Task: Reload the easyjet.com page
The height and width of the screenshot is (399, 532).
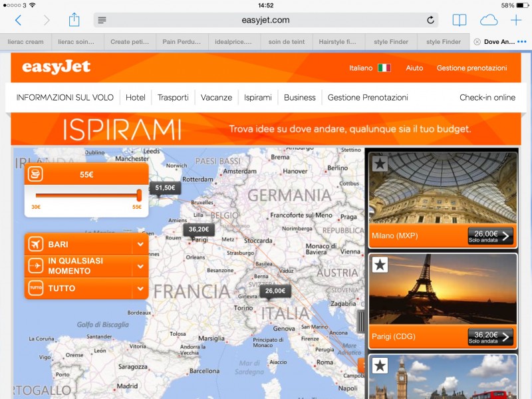Action: (430, 20)
